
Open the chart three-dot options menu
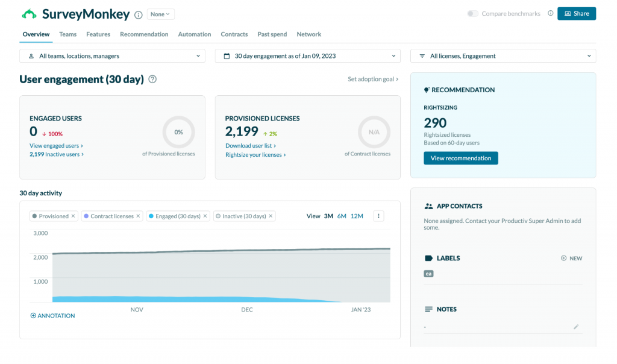click(x=378, y=216)
